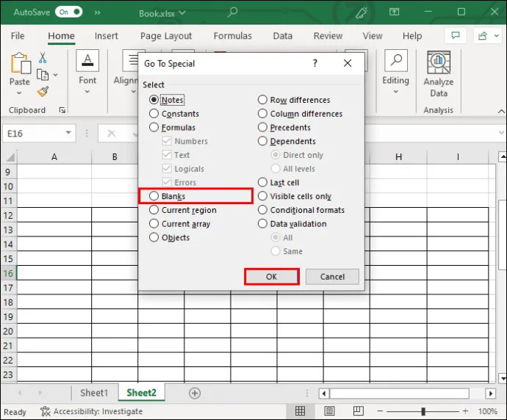Screen dimensions: 507x420
Task: Expand the Book.xlsx file name dropdown
Action: click(182, 13)
